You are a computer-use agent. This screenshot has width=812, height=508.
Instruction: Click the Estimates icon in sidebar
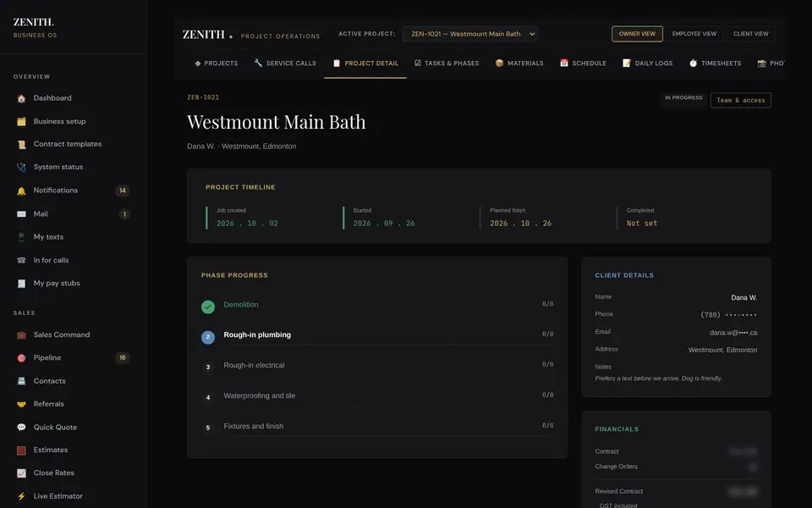[x=21, y=450]
